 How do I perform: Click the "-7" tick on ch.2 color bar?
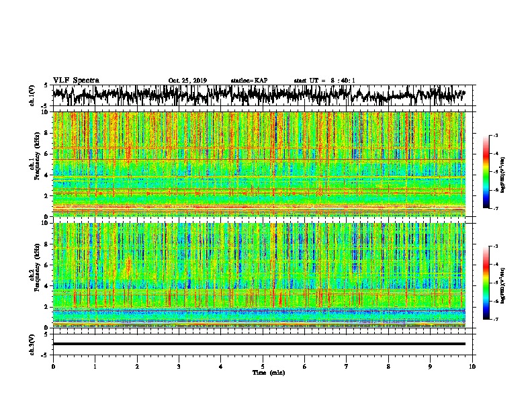pos(495,319)
